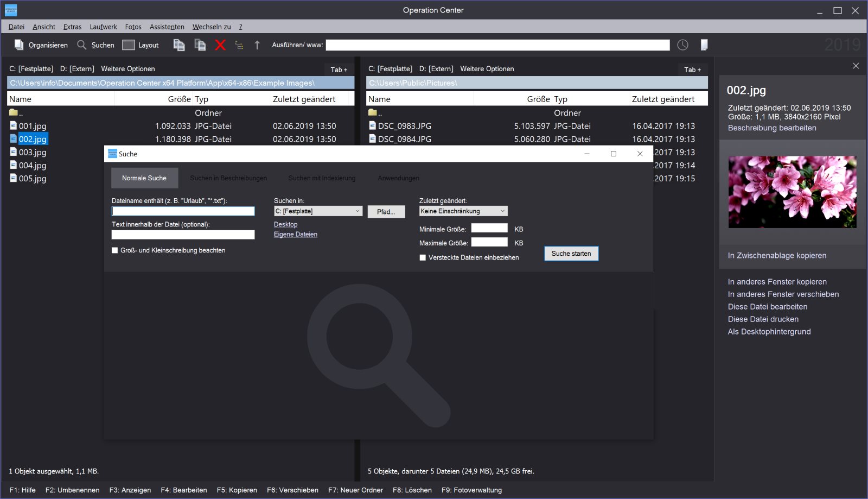Click the first copy documents toolbar icon
868x499 pixels.
[179, 45]
